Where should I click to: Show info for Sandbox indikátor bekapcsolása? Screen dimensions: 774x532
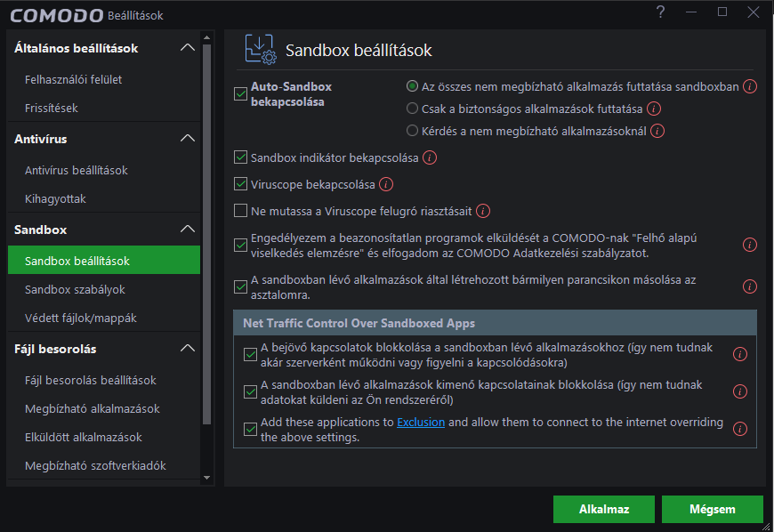[x=430, y=158]
